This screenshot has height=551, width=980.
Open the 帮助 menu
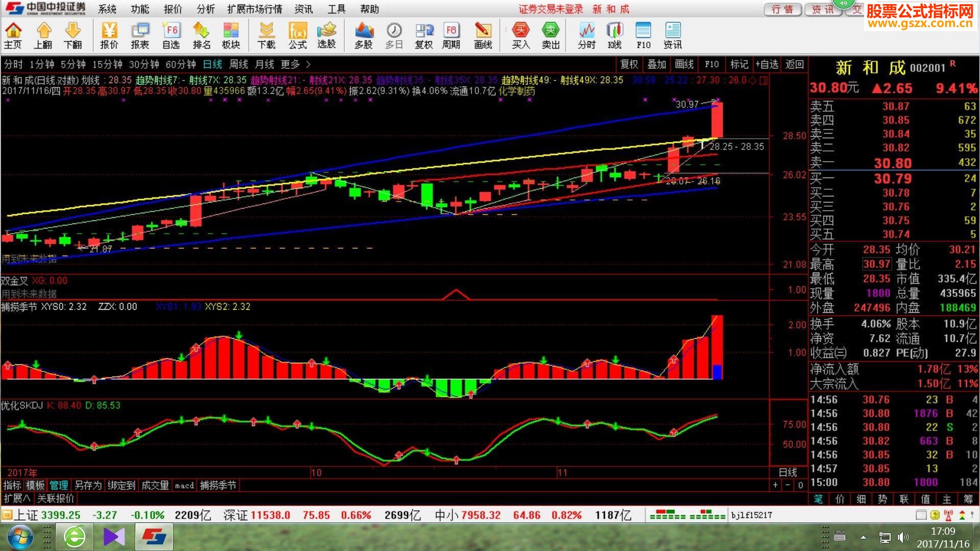coord(370,9)
